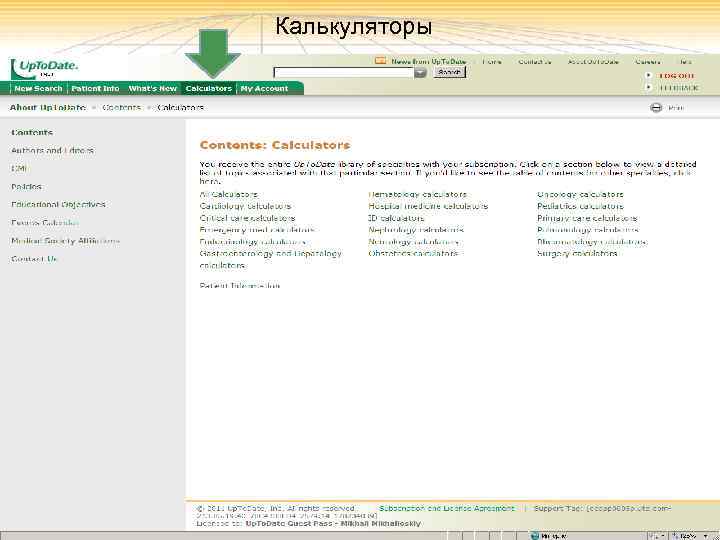Open Pulmonology calculators
This screenshot has height=540, width=720.
click(x=588, y=230)
